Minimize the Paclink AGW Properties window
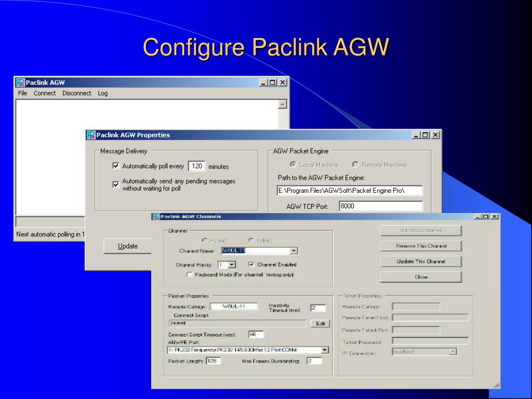The width and height of the screenshot is (532, 399). 417,135
